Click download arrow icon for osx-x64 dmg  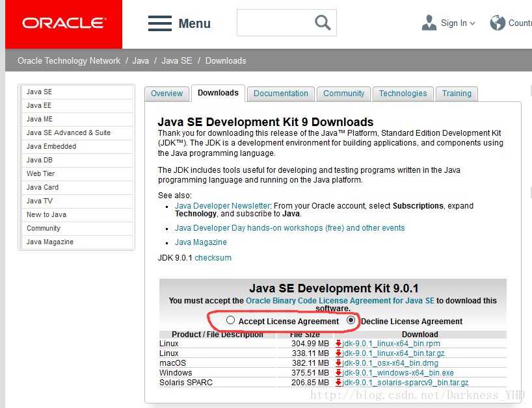(x=338, y=363)
